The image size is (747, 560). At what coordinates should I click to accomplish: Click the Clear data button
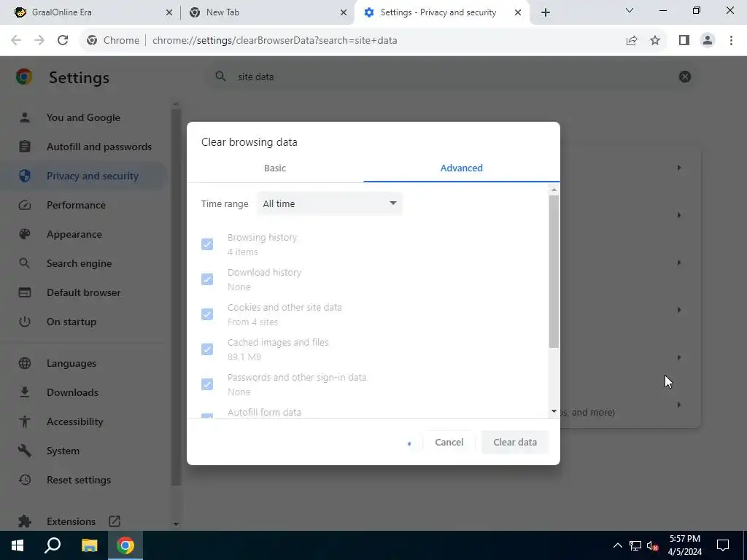coord(515,443)
